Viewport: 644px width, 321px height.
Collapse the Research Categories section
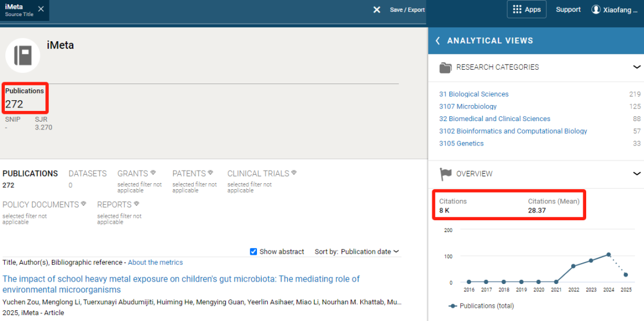click(637, 67)
